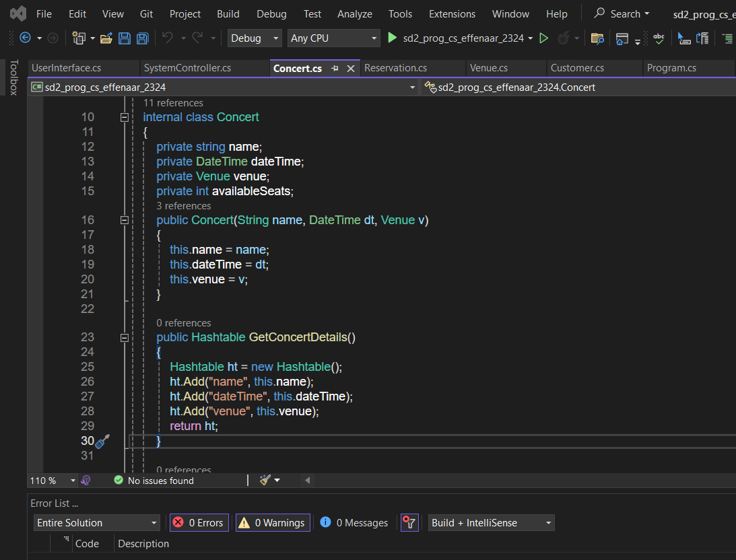
Task: Switch to the Reservation.cs tab
Action: [x=395, y=68]
